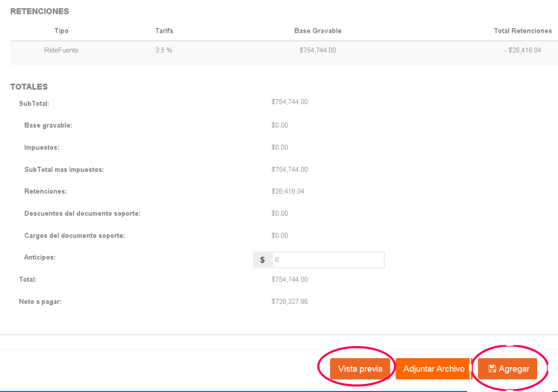Click the save icon in the Agregar button
This screenshot has width=558, height=392.
(492, 369)
